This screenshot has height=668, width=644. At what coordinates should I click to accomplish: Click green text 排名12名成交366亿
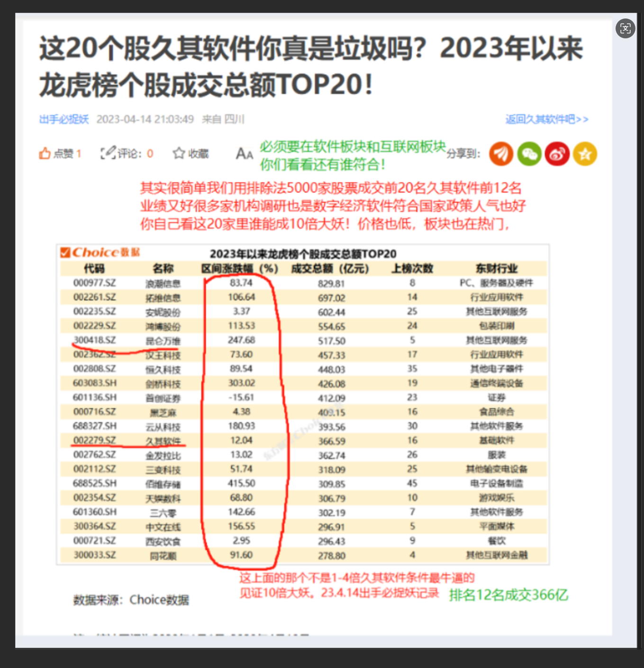pyautogui.click(x=508, y=595)
